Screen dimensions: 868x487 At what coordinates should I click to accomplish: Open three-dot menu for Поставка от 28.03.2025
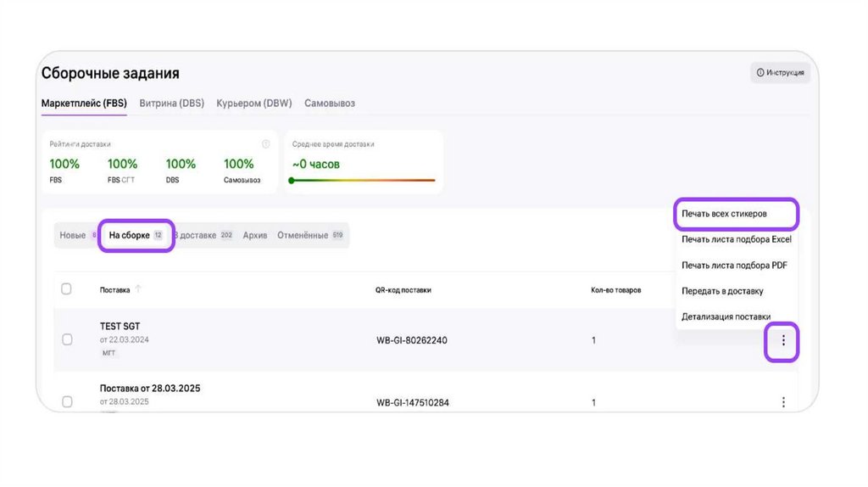coord(782,402)
